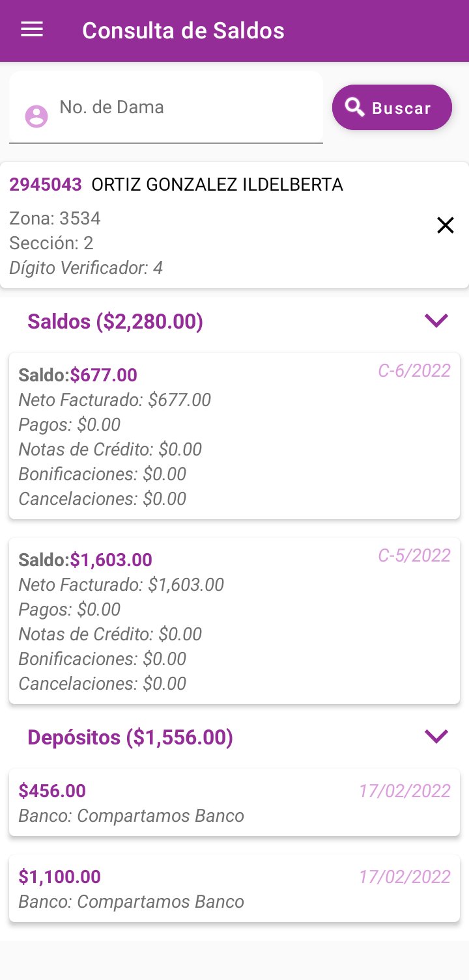Focus the No. de Dama input field
The width and height of the screenshot is (469, 980).
tap(186, 108)
